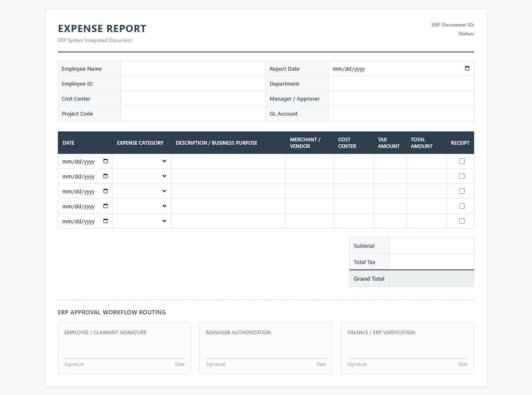Expand Expense Category dropdown in third row
The width and height of the screenshot is (532, 395).
142,191
